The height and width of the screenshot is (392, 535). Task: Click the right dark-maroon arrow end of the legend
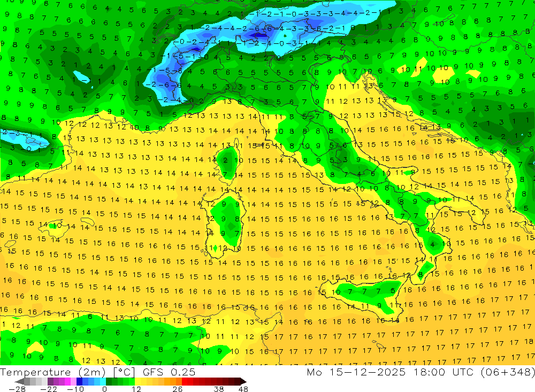(x=243, y=381)
